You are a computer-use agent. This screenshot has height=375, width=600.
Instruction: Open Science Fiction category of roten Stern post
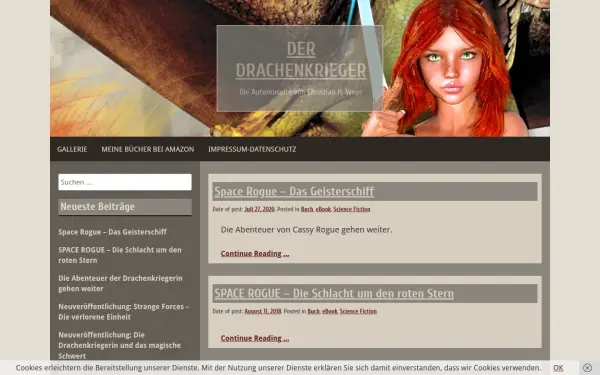point(358,311)
